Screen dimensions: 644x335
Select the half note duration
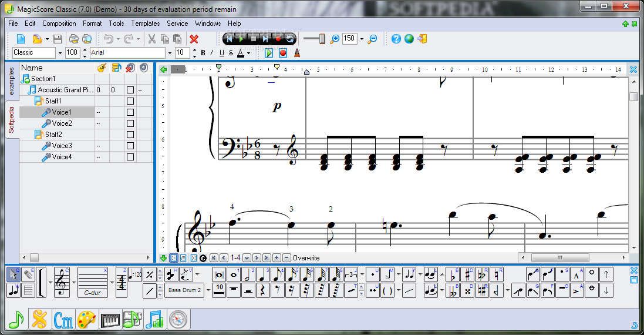[x=248, y=274]
